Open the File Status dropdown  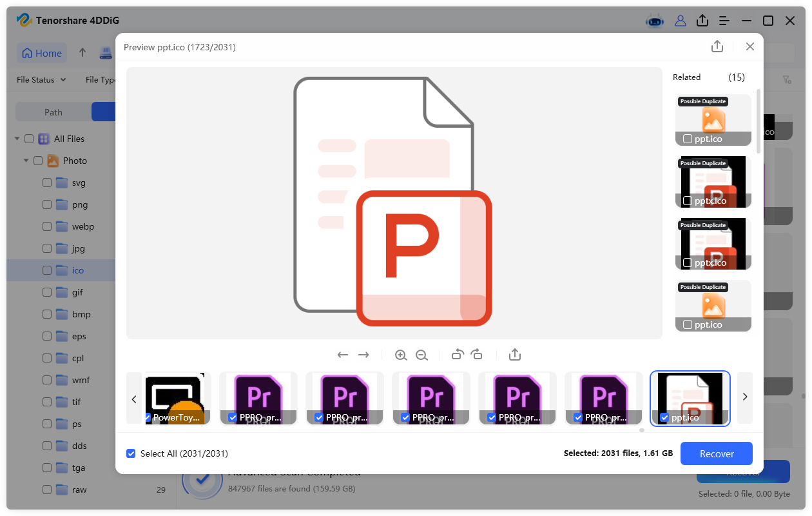click(41, 80)
